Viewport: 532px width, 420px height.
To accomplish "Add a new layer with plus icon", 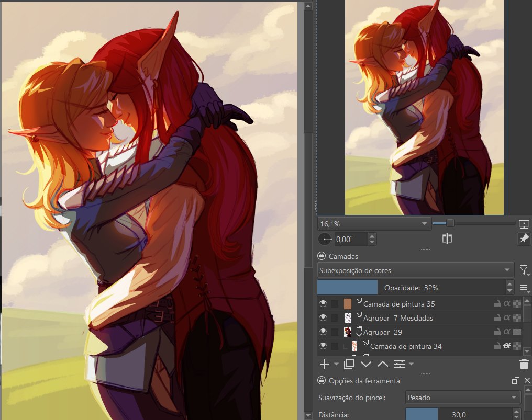I will 324,364.
